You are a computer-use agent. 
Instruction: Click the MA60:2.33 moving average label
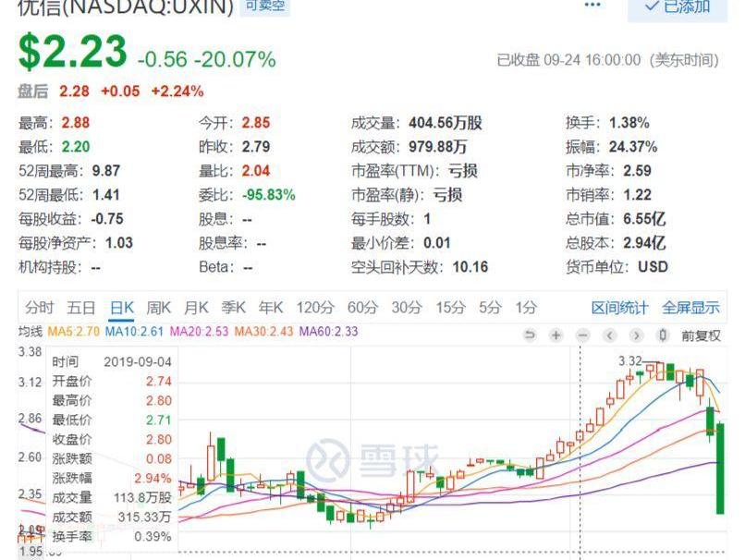click(328, 332)
